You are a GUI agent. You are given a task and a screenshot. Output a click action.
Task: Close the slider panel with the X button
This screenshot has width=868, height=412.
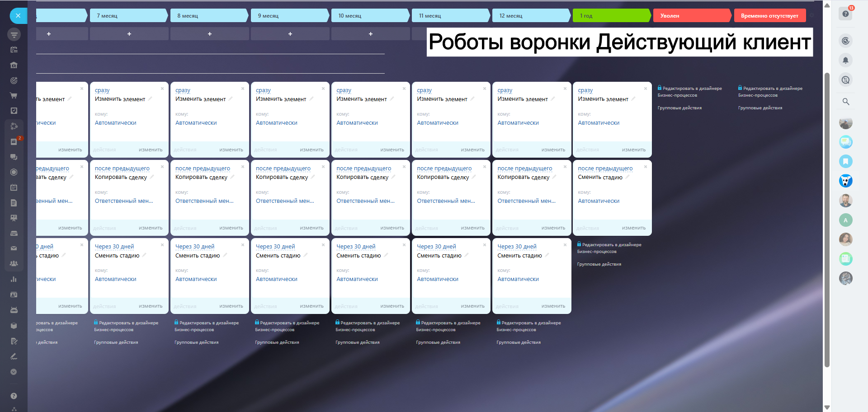coord(18,16)
